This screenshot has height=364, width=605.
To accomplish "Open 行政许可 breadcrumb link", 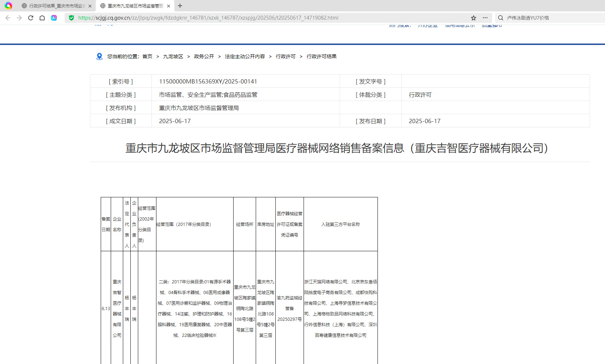I will 286,56.
